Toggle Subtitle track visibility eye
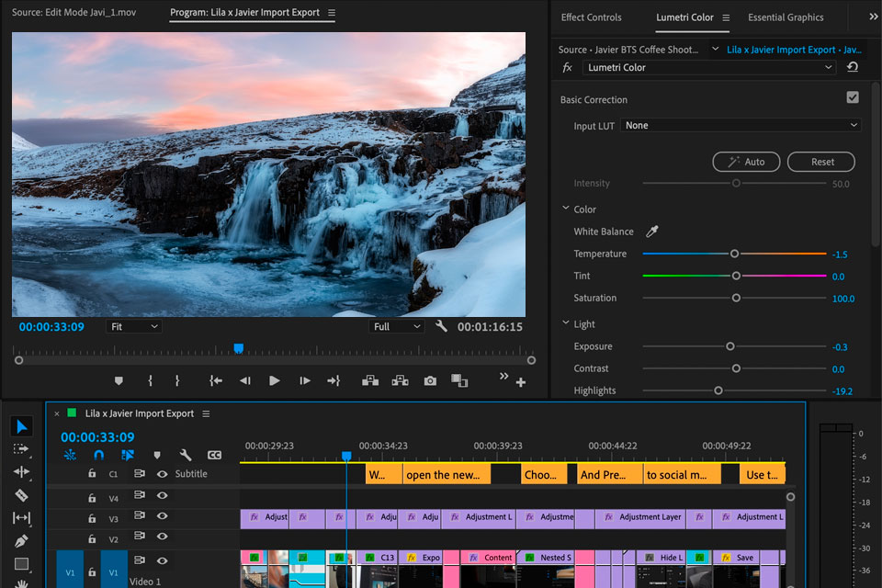Screen dimensions: 882x588 162,474
